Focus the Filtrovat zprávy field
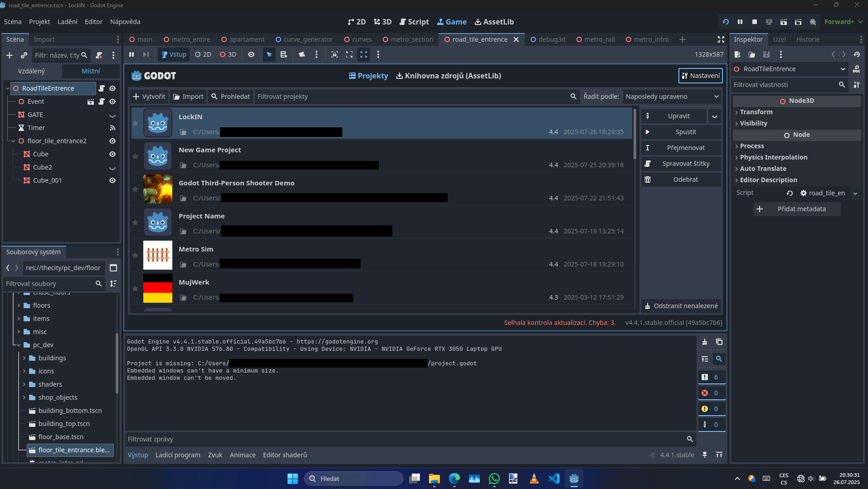The height and width of the screenshot is (489, 868). 410,439
